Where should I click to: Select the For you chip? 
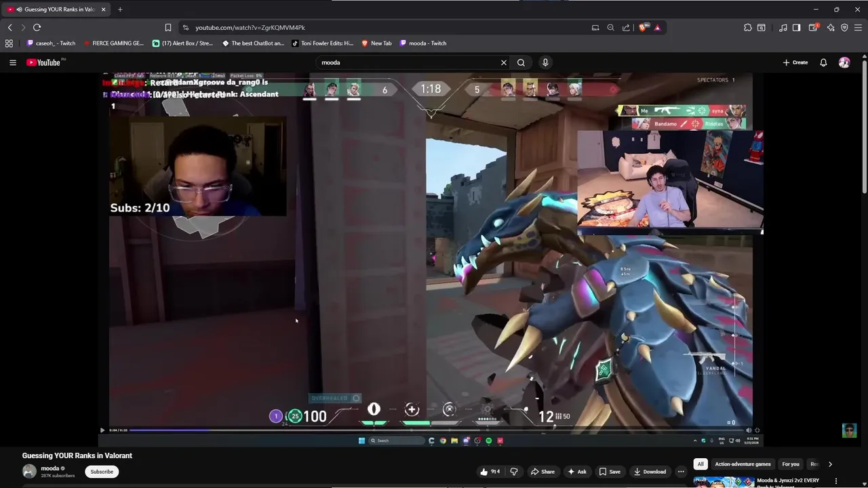(791, 464)
